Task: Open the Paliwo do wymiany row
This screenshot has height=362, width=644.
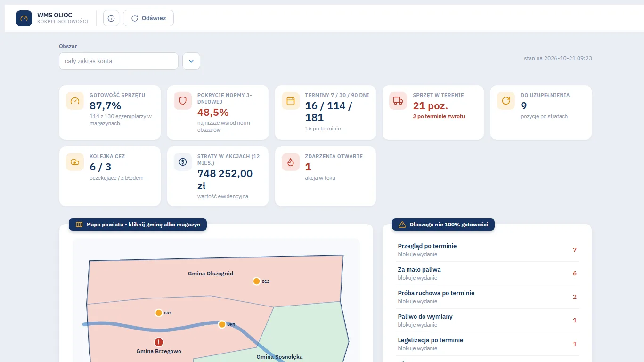Action: 487,321
